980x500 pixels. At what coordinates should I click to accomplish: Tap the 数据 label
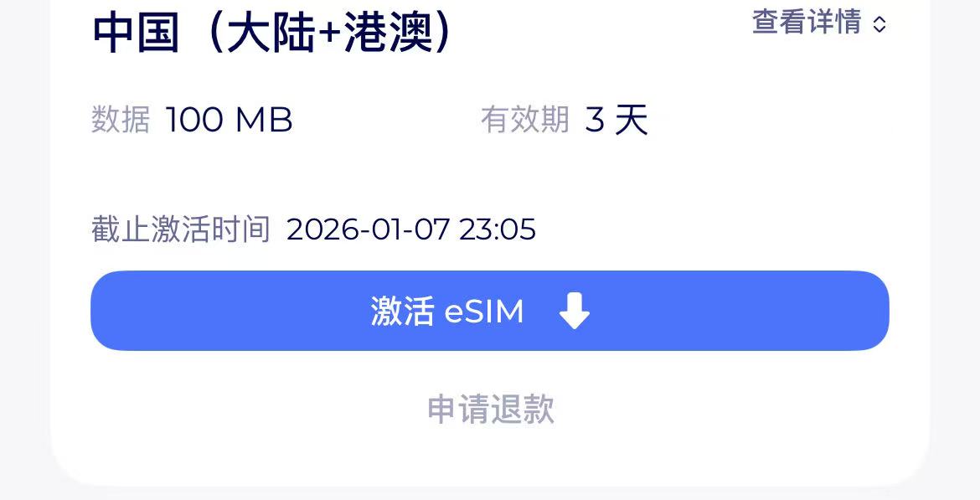pos(121,120)
